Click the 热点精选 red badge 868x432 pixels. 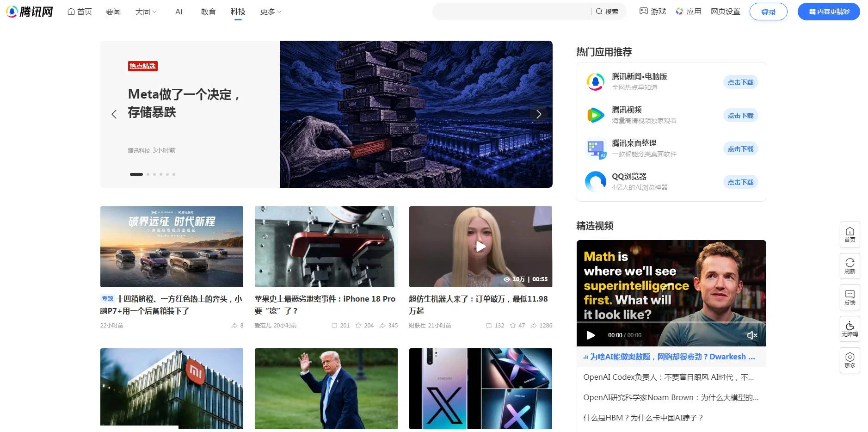click(x=143, y=66)
